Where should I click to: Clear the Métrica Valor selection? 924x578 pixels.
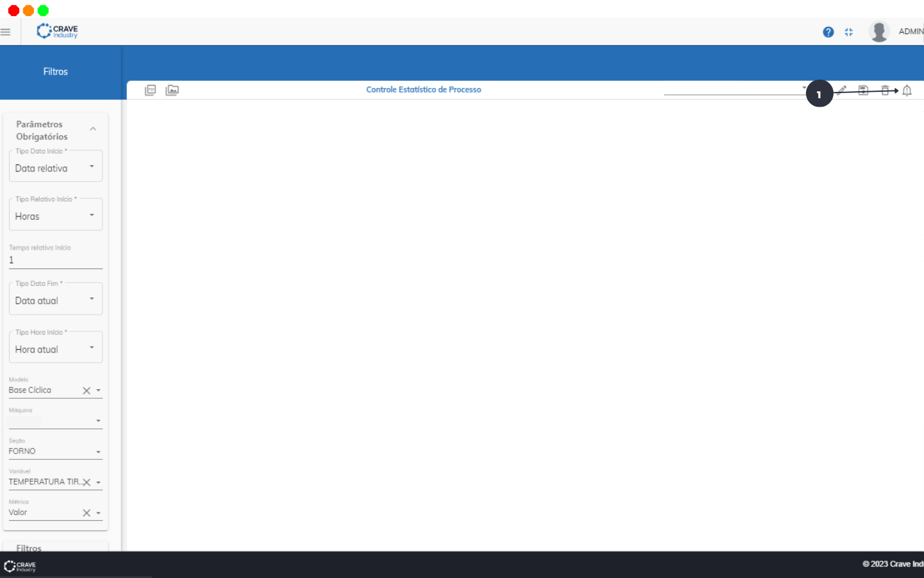87,513
